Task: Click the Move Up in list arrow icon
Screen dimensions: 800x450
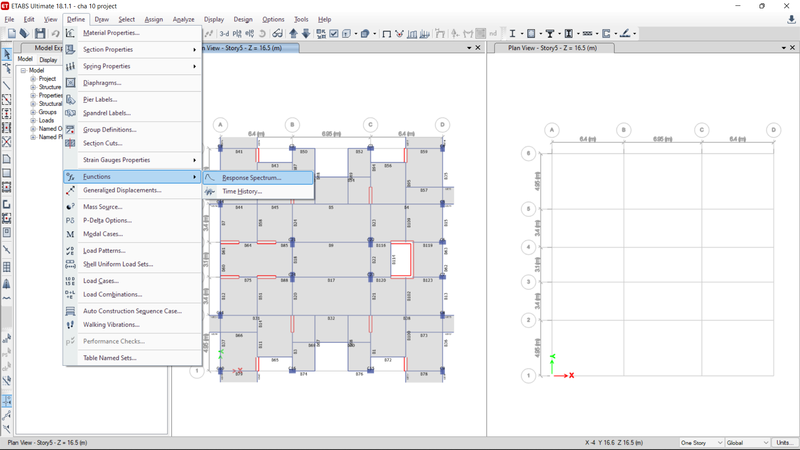Action: [293, 34]
